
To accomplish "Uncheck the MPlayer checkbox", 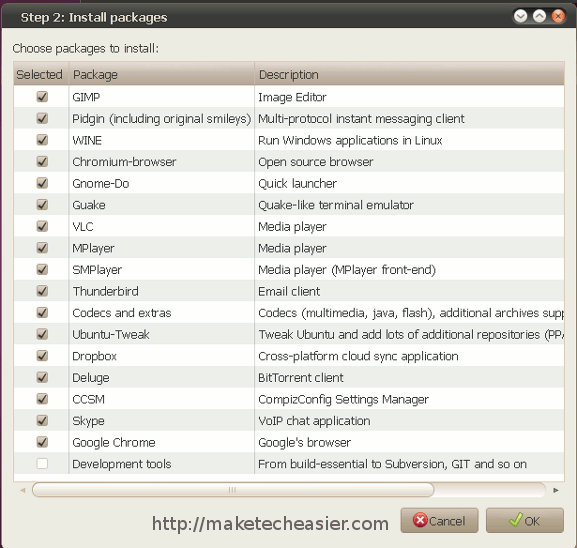I will [42, 248].
